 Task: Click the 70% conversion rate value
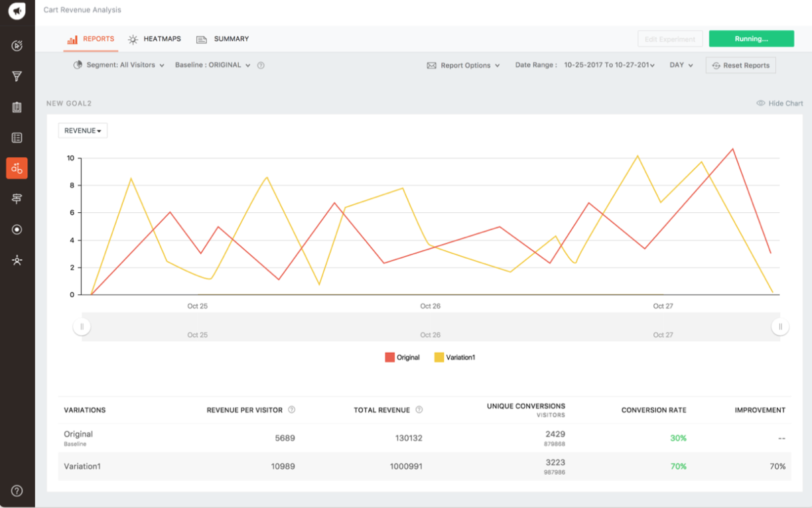(678, 466)
